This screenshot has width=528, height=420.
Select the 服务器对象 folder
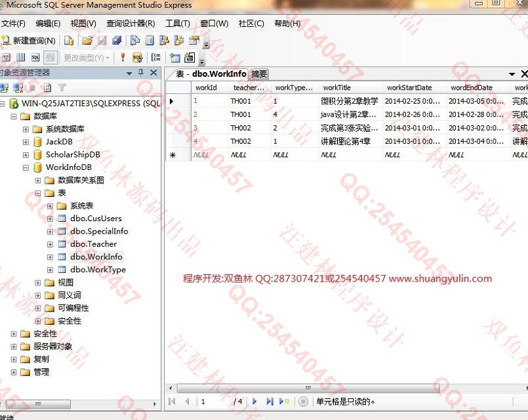[x=53, y=346]
